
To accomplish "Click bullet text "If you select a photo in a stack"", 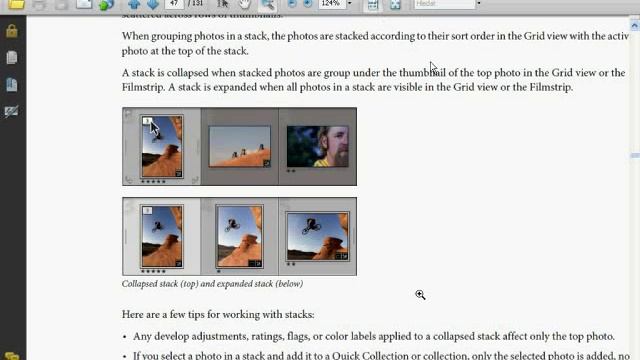I will 381,356.
